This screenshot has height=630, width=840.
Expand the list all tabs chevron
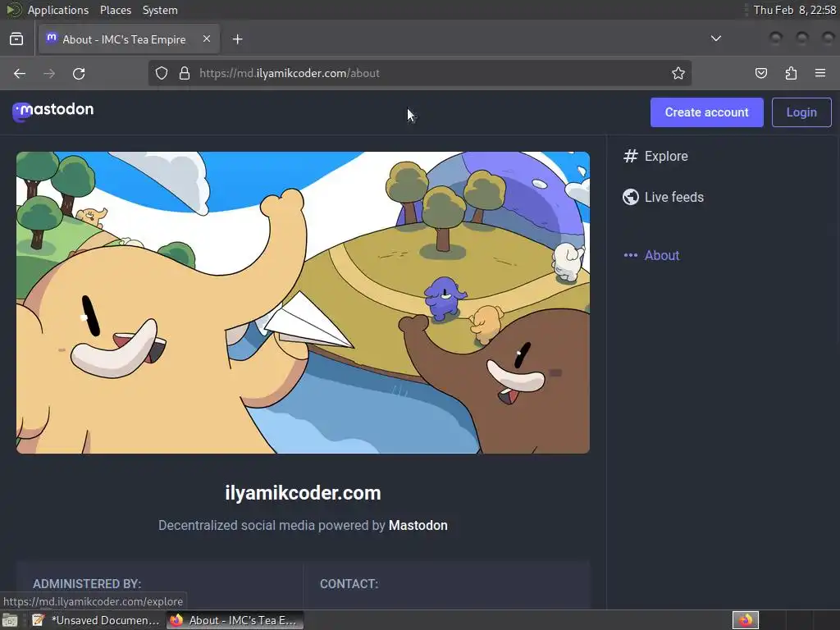click(715, 39)
